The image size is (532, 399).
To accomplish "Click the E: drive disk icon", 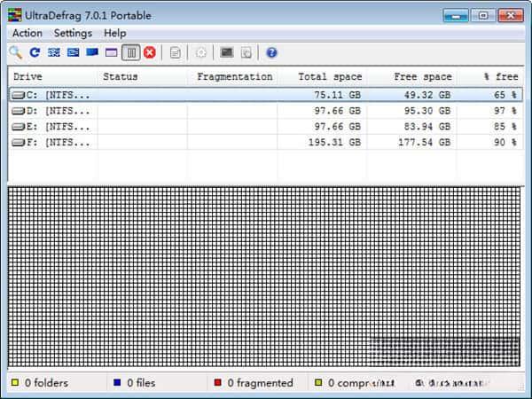I will [19, 127].
